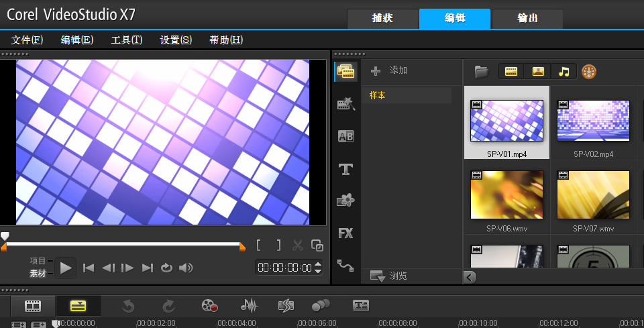Open the 编辑(E) menu
This screenshot has height=328, width=644.
point(77,40)
